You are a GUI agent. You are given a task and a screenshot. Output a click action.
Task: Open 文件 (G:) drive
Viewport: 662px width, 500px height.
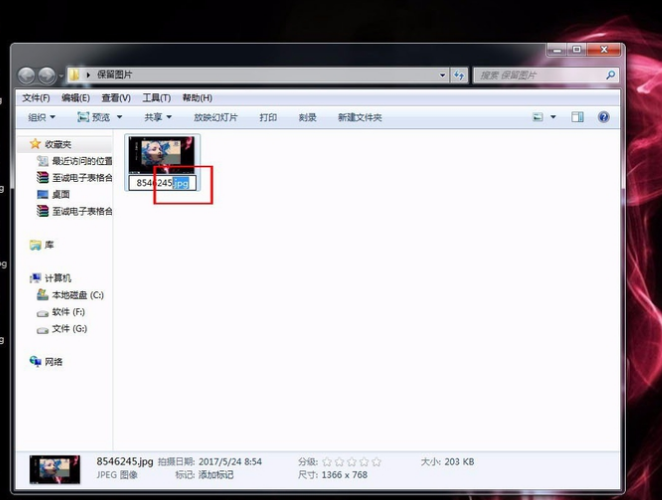click(69, 329)
